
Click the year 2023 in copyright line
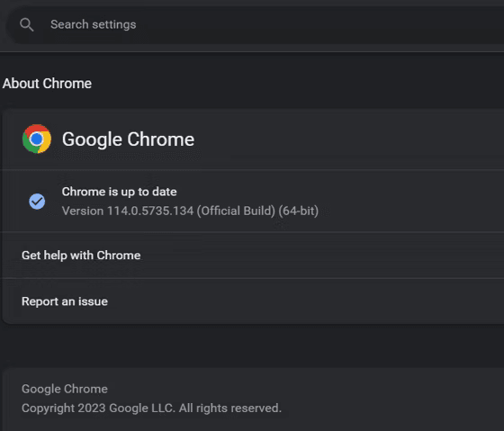click(92, 409)
